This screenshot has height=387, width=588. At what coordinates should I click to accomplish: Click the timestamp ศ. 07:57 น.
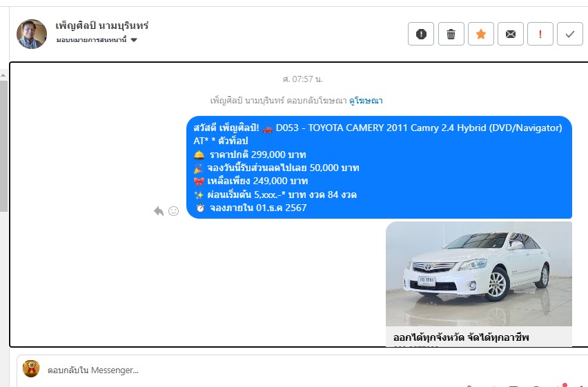coord(302,79)
